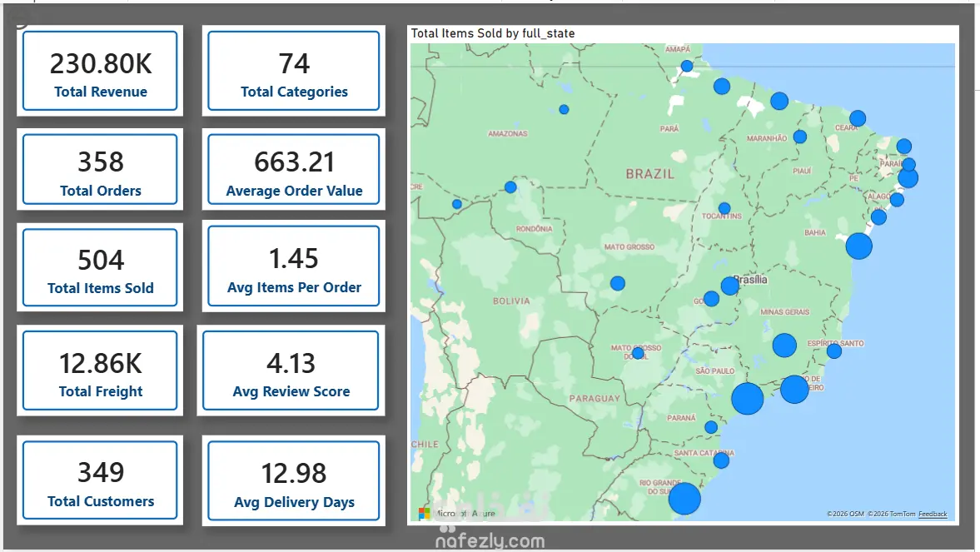
Task: Click the Total Items Sold by full_state title
Action: tap(493, 33)
